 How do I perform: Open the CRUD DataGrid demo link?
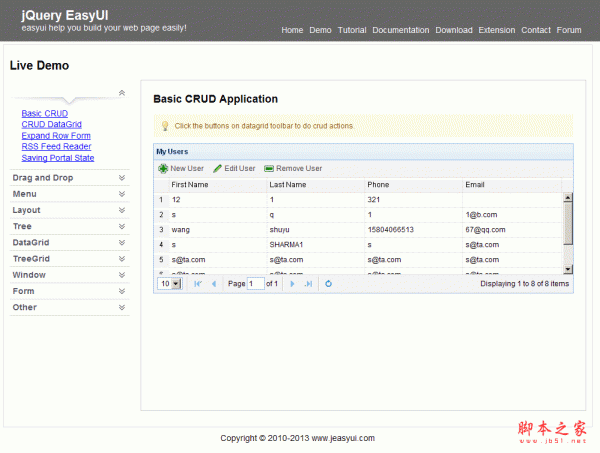click(x=52, y=124)
